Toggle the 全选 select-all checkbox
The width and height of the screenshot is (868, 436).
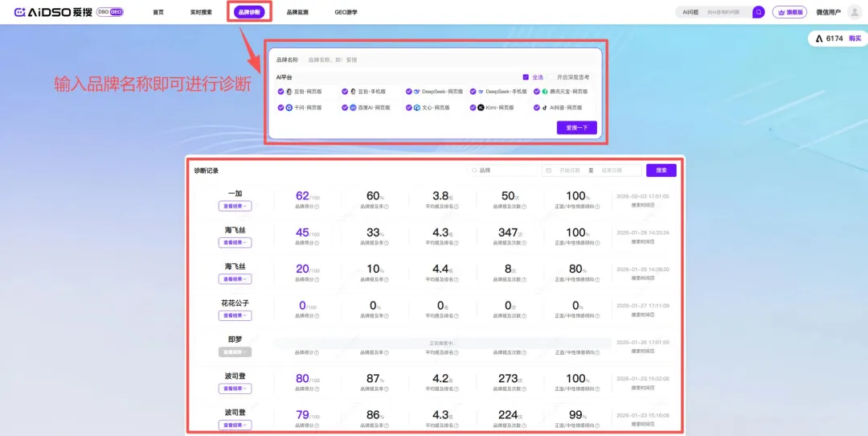click(x=526, y=77)
